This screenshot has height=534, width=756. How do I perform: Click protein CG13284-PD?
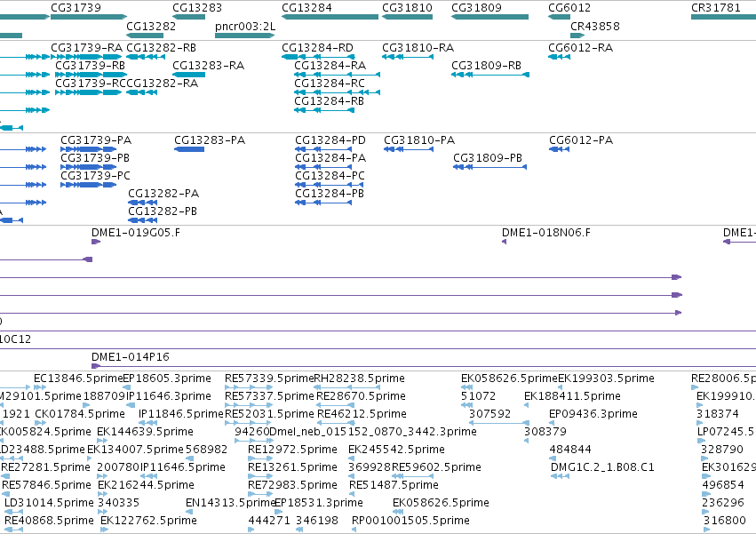coord(330,140)
